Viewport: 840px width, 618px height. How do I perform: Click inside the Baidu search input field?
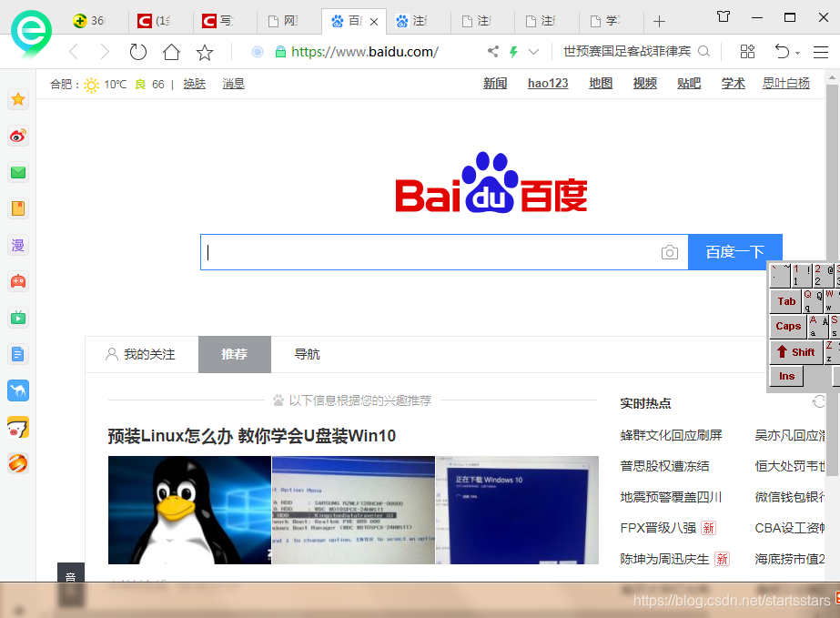pos(410,252)
